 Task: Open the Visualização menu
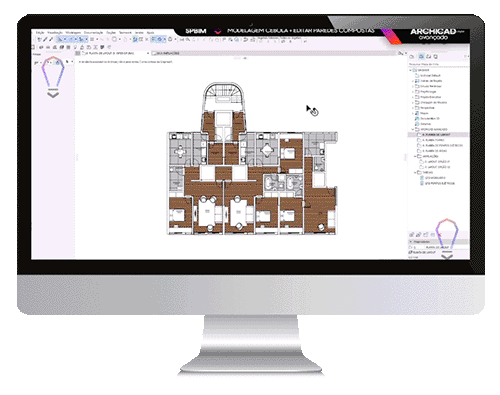pos(55,33)
